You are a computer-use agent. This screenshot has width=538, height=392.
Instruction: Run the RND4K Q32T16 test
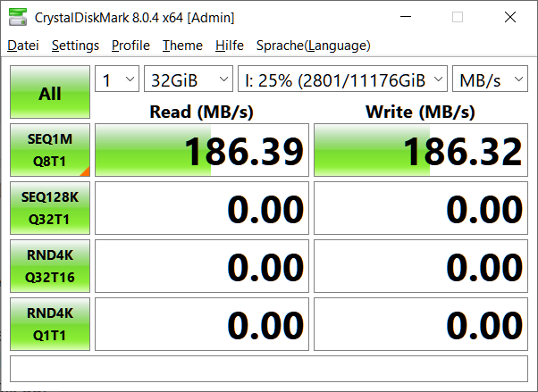(x=50, y=266)
